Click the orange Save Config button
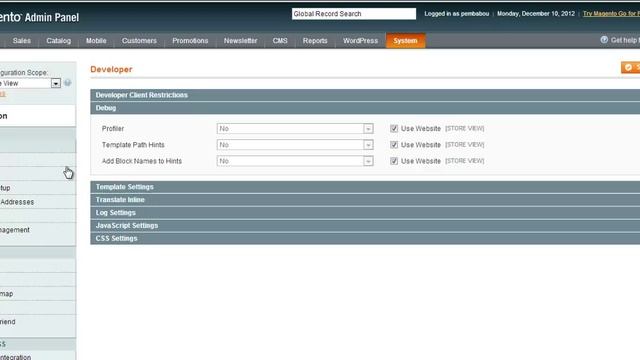Screen dimensions: 640x360 click(x=631, y=67)
